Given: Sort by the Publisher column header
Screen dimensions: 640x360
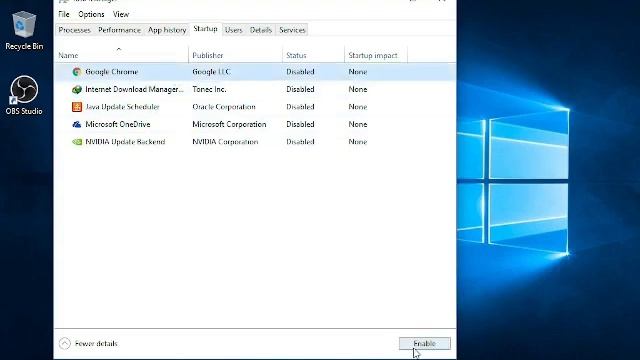Looking at the screenshot, I should tap(236, 55).
